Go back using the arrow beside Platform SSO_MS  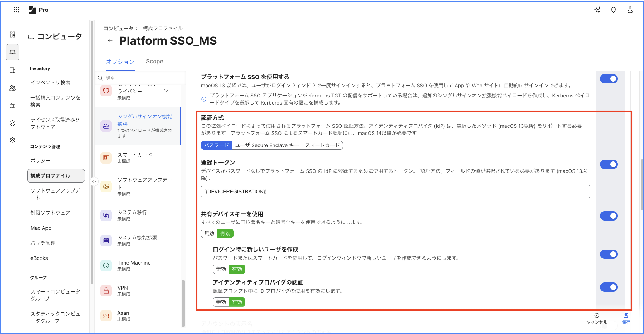pos(110,41)
